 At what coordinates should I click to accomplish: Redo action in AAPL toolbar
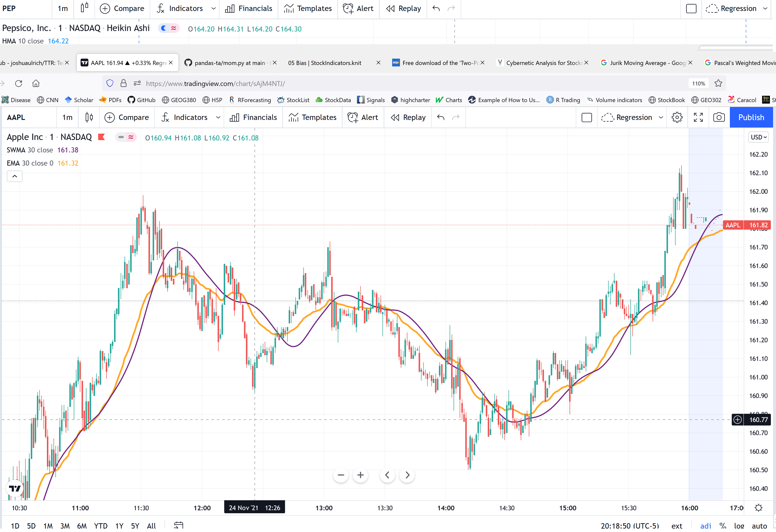coord(455,117)
